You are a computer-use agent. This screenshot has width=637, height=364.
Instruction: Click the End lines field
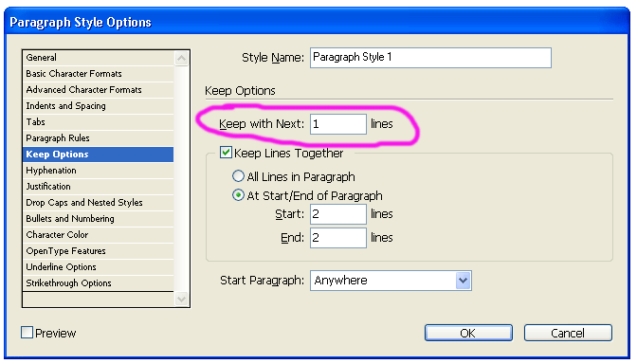coord(338,238)
